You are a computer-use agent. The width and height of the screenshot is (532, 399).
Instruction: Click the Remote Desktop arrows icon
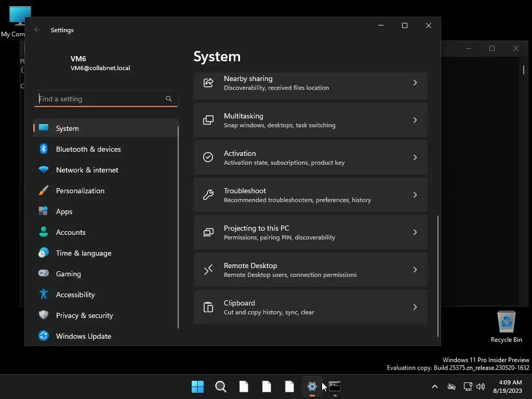coord(208,270)
